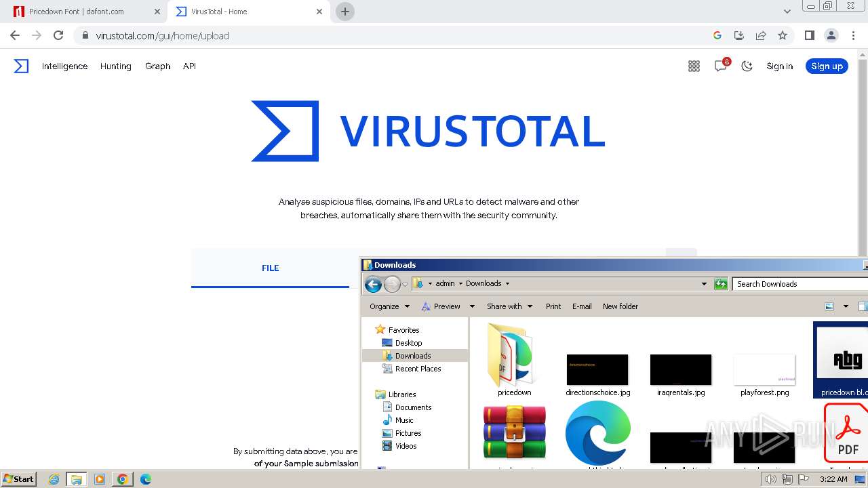The image size is (868, 488).
Task: Open the Intelligence menu item
Action: (64, 66)
